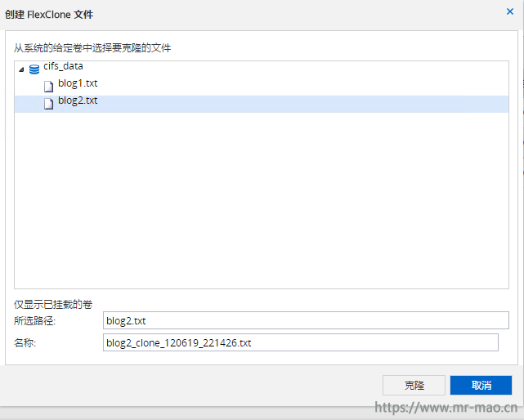
Task: Collapse the cifs_data volume tree node
Action: (x=21, y=69)
